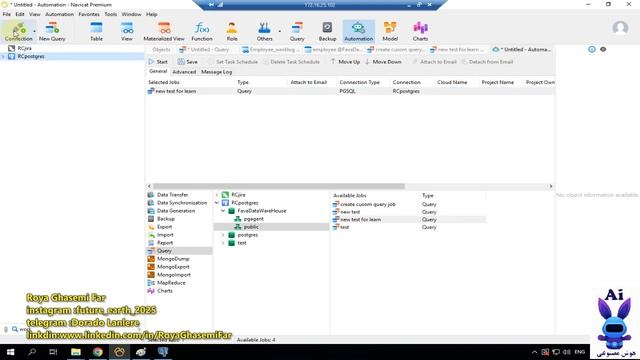Select the Materialized View icon
Screen dimensions: 640x360
[x=164, y=31]
